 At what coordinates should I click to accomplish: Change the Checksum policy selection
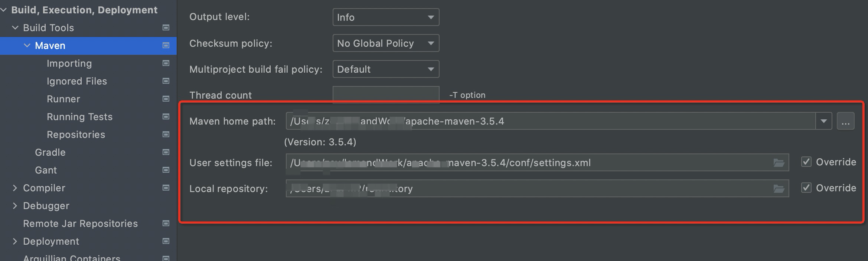tap(385, 43)
